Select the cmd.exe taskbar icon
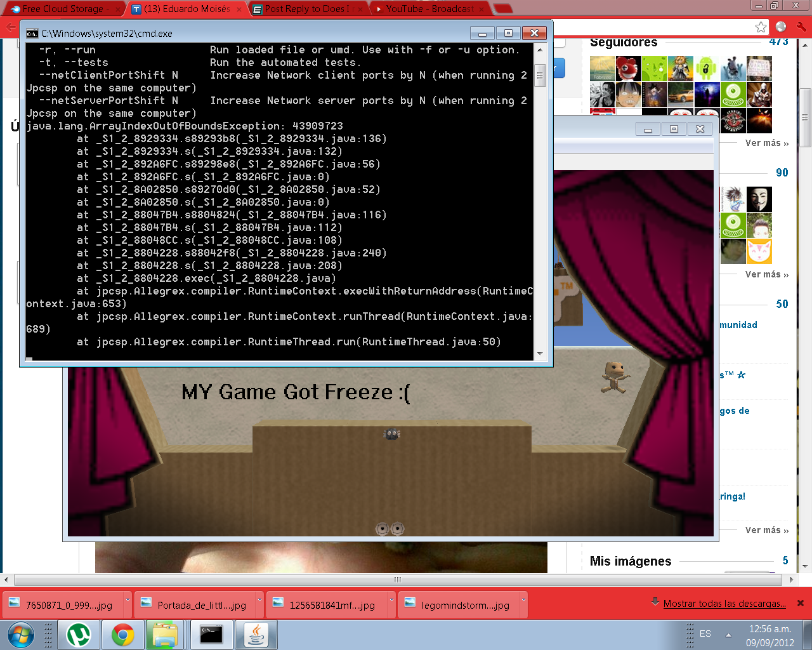The width and height of the screenshot is (812, 650). point(211,635)
